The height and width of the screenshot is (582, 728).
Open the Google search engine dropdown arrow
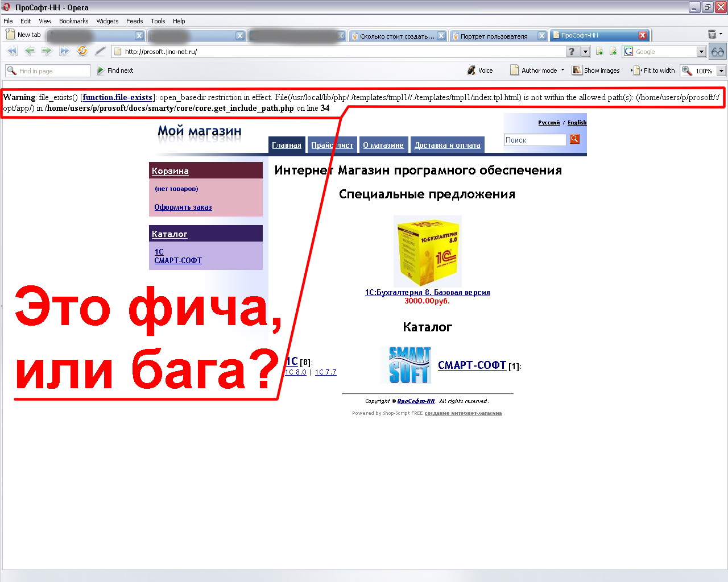click(701, 52)
